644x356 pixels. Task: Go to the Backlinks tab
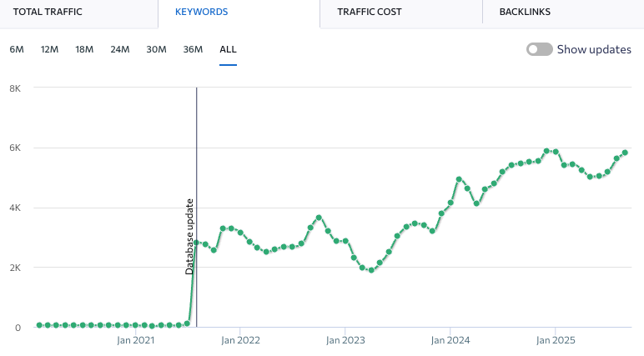525,13
